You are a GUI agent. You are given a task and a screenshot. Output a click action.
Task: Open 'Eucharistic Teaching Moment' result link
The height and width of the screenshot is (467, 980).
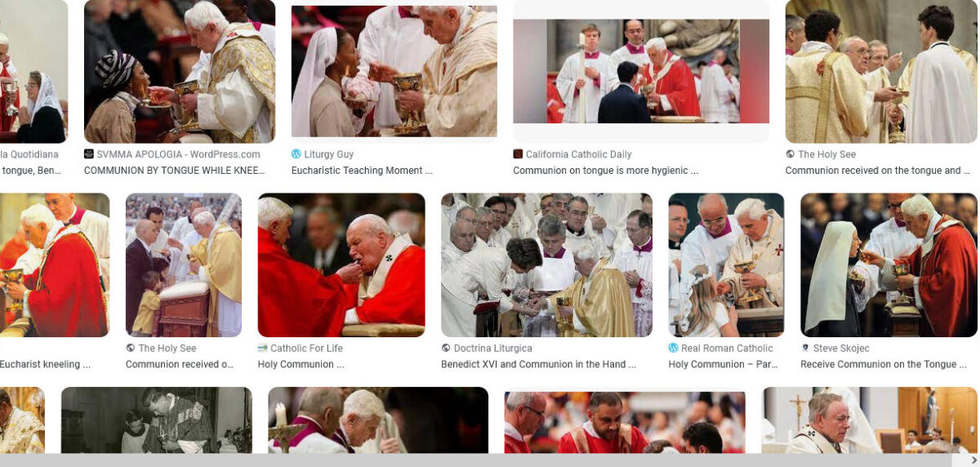(362, 171)
